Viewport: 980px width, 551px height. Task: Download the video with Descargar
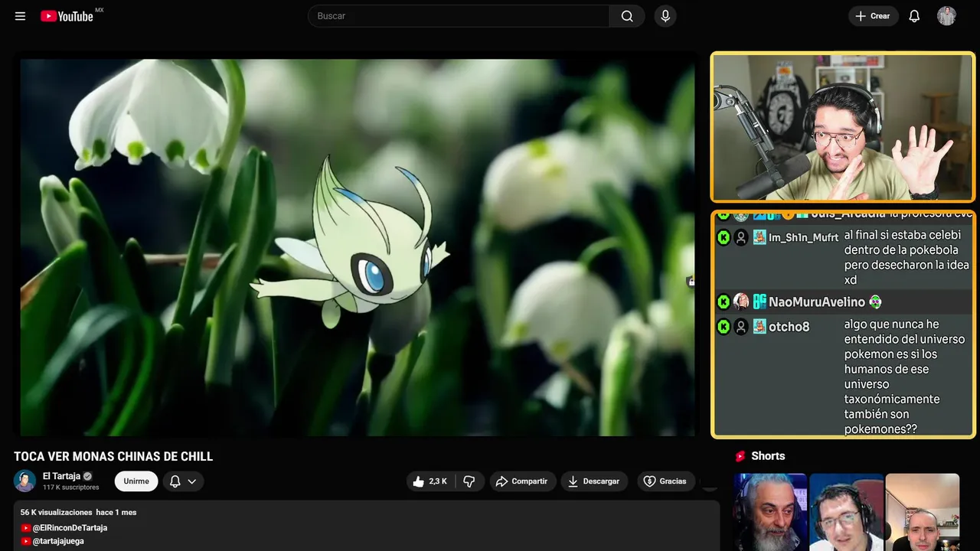tap(594, 481)
